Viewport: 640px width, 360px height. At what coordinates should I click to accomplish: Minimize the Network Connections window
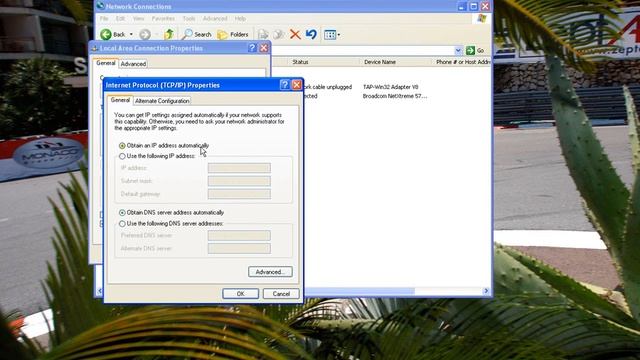pyautogui.click(x=462, y=7)
